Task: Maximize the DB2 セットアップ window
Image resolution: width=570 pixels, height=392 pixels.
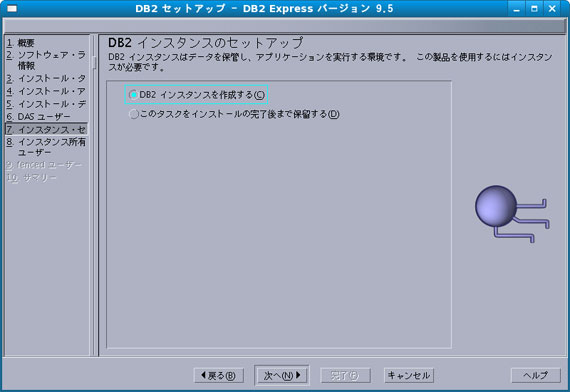Action: [534, 8]
